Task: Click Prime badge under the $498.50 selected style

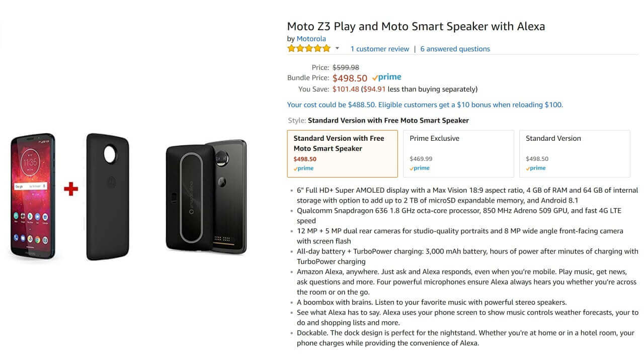Action: [x=303, y=168]
